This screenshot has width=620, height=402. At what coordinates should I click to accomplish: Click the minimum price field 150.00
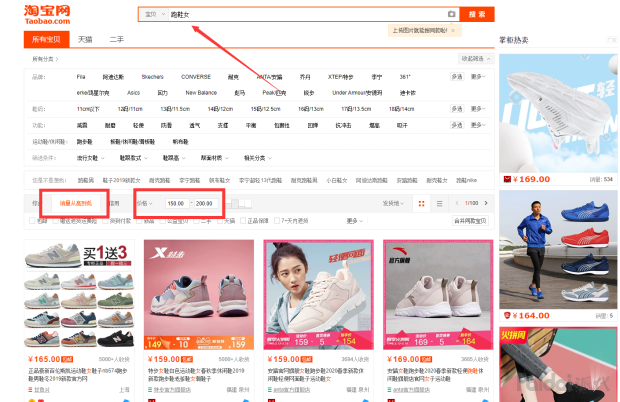pos(176,203)
